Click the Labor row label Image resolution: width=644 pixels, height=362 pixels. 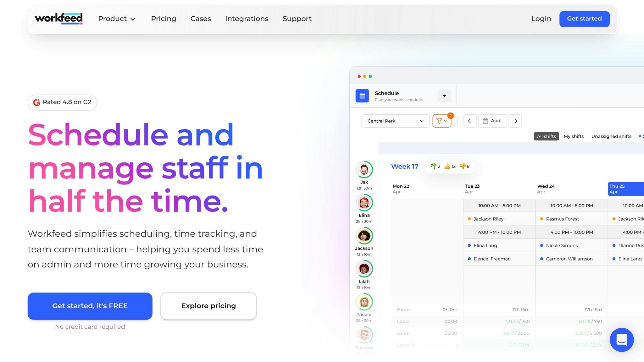point(403,321)
